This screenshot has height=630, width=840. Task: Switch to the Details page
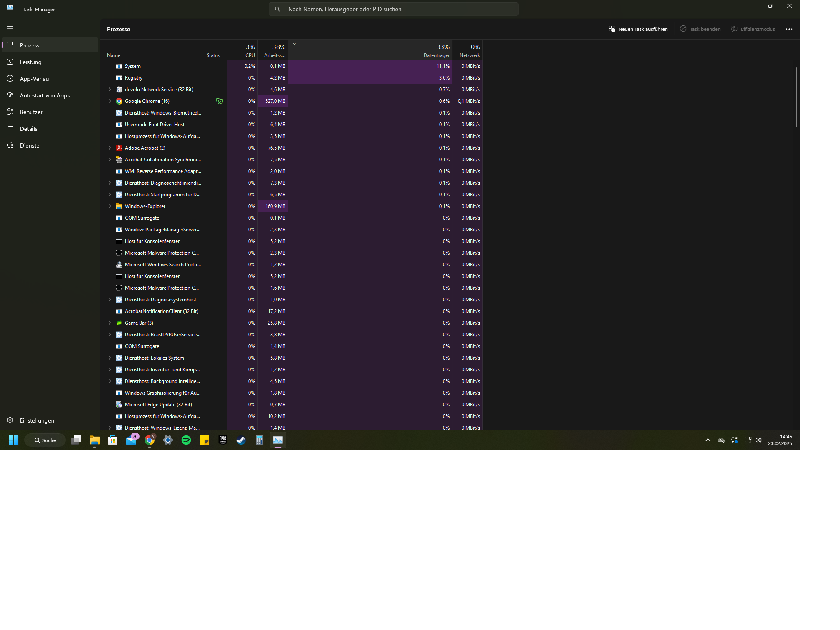pos(28,129)
